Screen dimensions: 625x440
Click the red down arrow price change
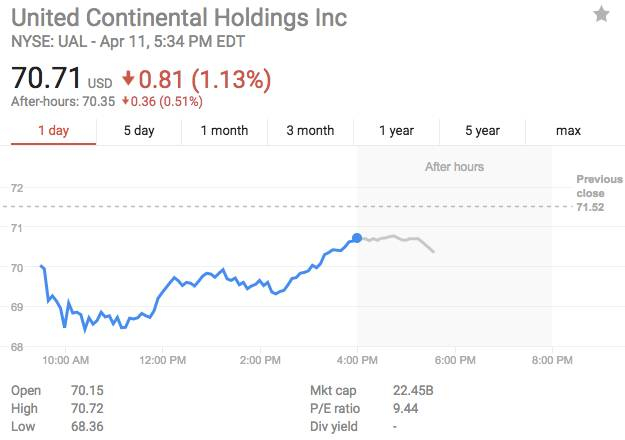point(129,78)
